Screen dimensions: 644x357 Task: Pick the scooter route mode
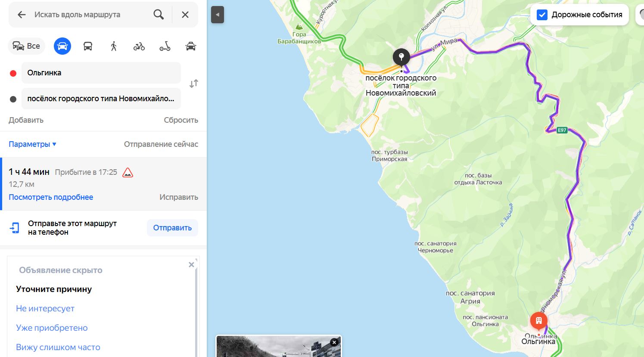(165, 46)
